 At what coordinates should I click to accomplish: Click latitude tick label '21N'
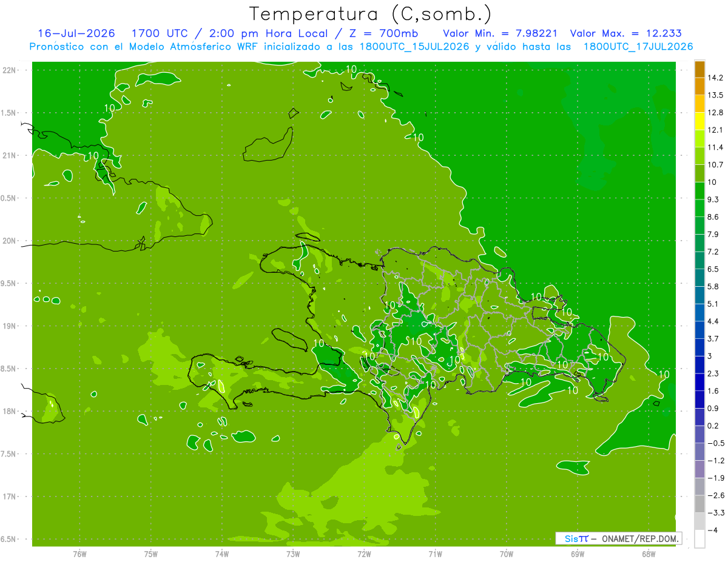[9, 155]
